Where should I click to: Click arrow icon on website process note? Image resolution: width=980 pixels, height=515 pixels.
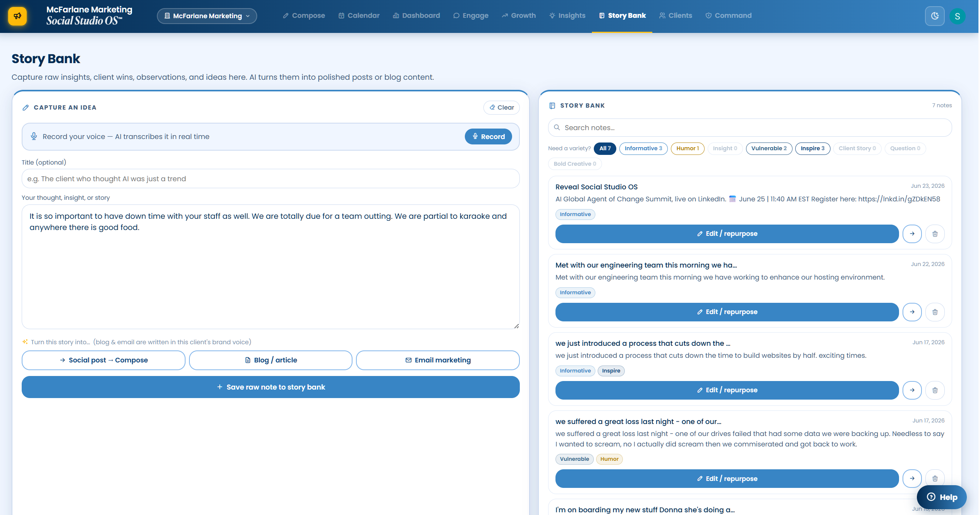tap(912, 390)
